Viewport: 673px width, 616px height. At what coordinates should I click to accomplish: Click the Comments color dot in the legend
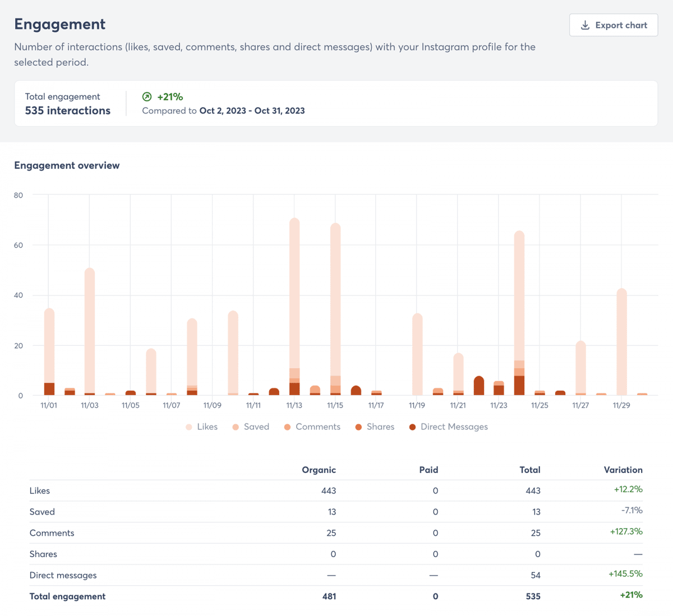(x=287, y=427)
